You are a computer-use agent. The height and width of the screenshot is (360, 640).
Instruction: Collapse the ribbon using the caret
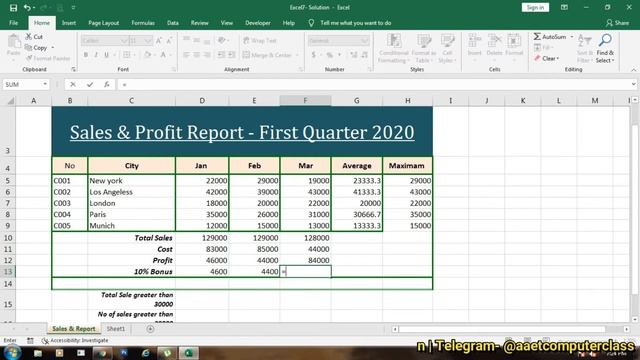633,70
